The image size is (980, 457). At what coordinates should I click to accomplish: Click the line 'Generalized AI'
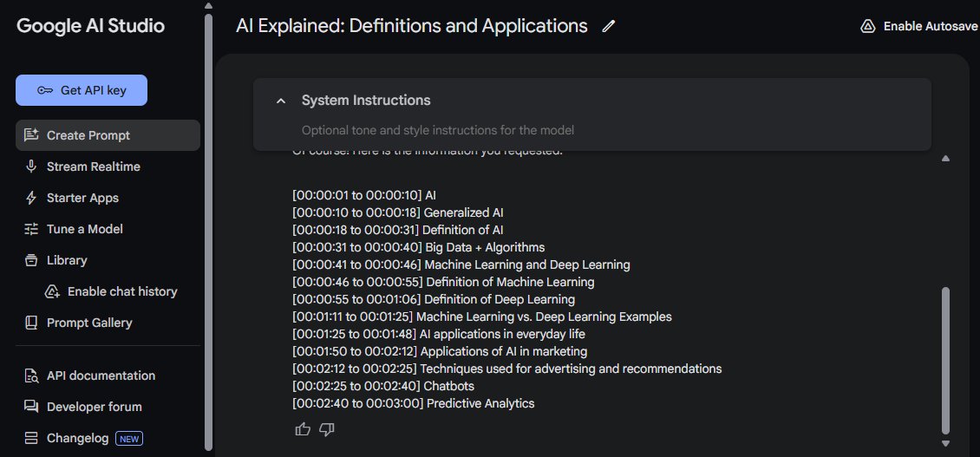point(398,212)
